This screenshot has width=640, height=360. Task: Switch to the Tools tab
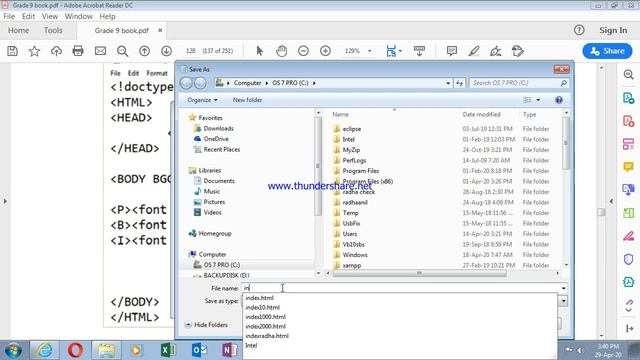[x=53, y=30]
